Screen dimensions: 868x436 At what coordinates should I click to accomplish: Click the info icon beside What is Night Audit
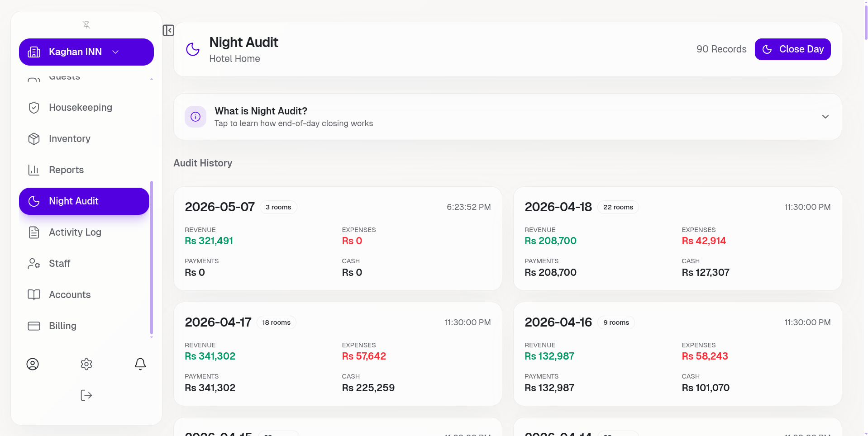(196, 117)
